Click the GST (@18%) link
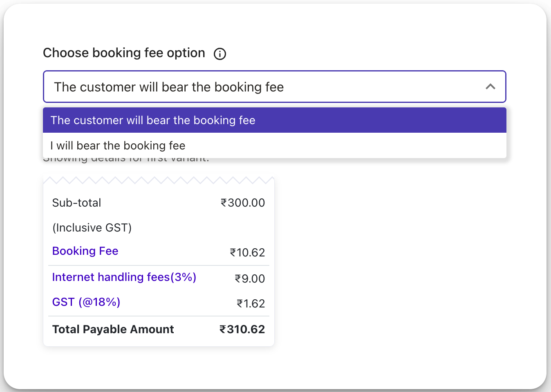The image size is (551, 392). (x=86, y=302)
